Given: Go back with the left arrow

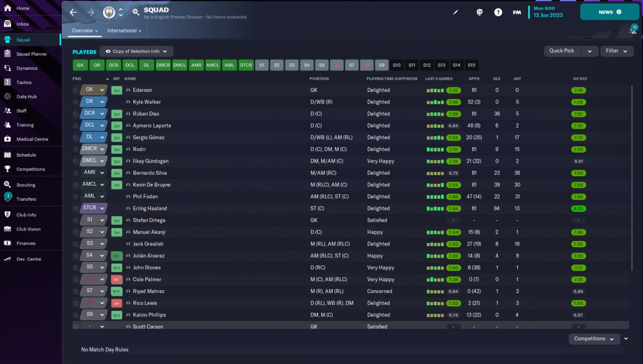Looking at the screenshot, I should (x=73, y=12).
